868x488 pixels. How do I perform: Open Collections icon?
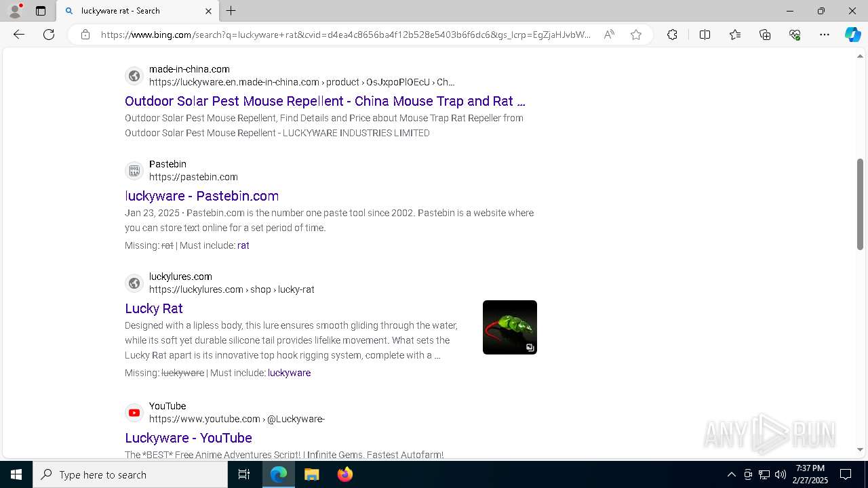765,35
